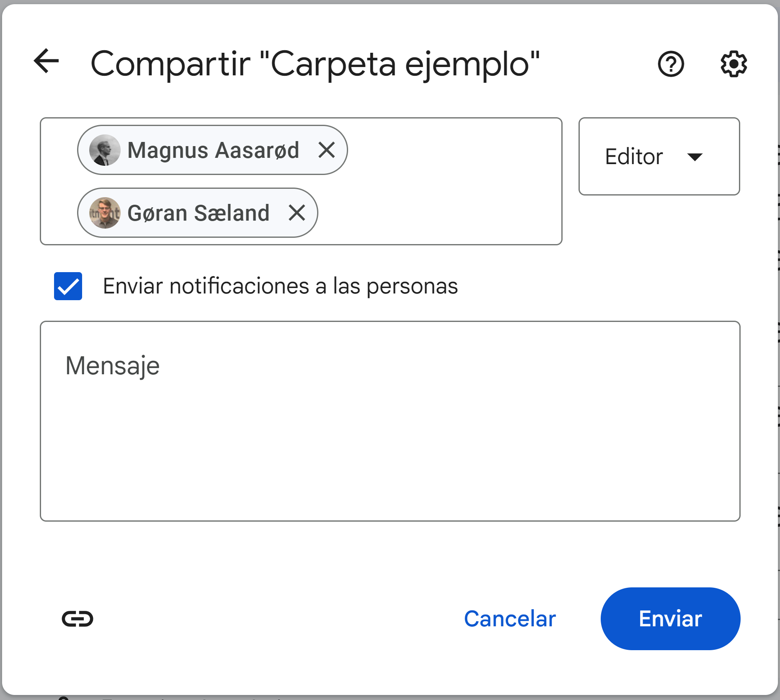Click the "Enviar notificaciones a las personas" label
This screenshot has height=700, width=780.
tap(280, 286)
